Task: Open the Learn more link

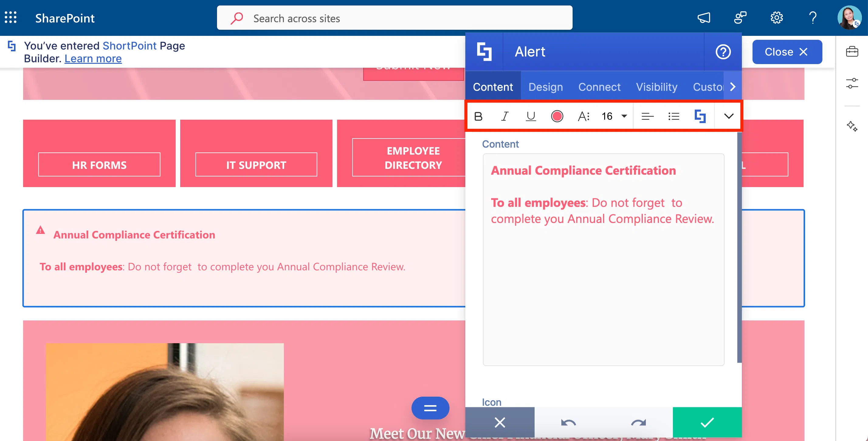Action: pos(93,59)
